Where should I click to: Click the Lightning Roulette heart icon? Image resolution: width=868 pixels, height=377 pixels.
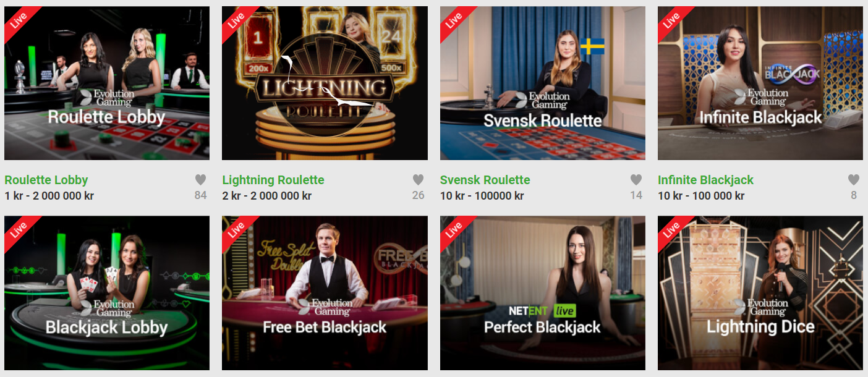418,180
